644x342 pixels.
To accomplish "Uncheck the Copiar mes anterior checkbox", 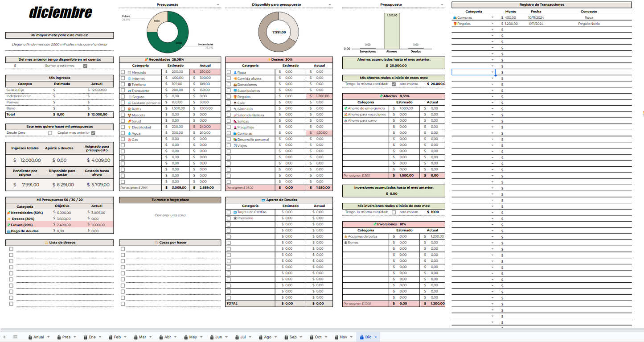I will click(93, 133).
